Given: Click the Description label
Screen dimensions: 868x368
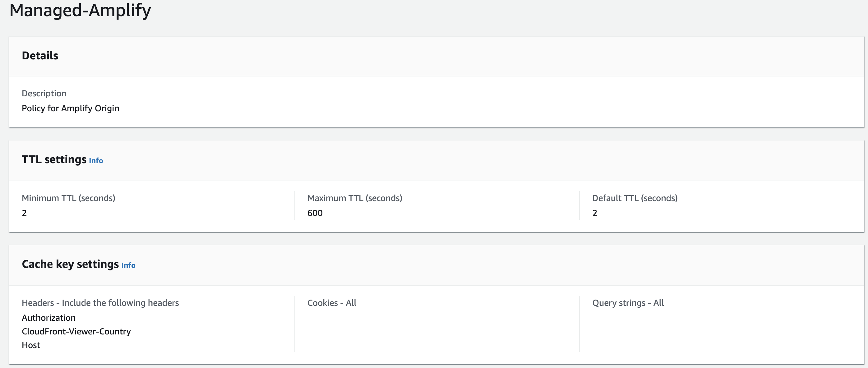Looking at the screenshot, I should coord(44,93).
